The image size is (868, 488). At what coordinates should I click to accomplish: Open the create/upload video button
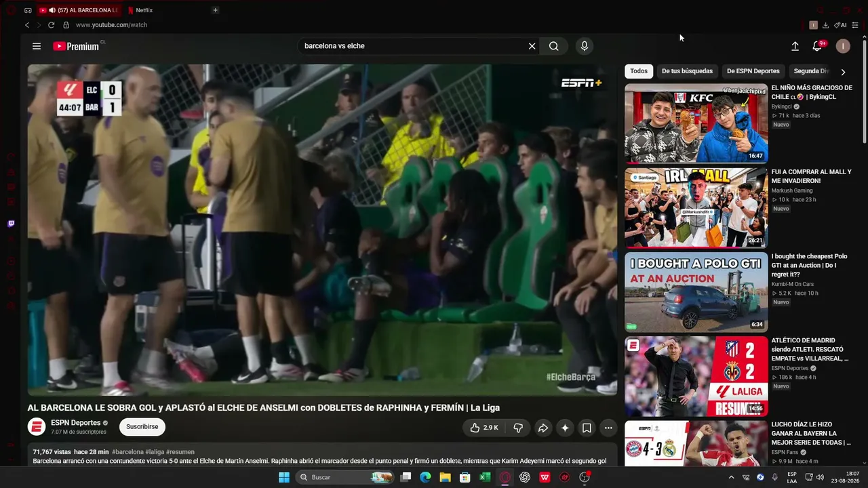pyautogui.click(x=795, y=46)
